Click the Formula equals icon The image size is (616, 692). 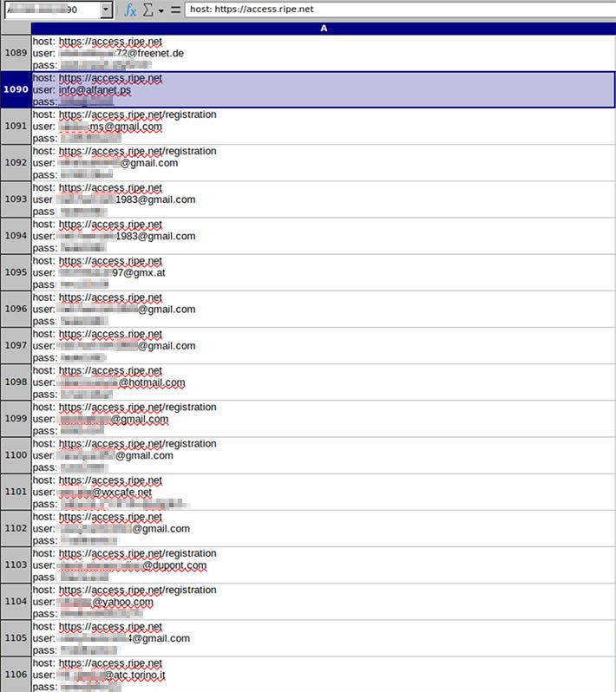(x=176, y=10)
